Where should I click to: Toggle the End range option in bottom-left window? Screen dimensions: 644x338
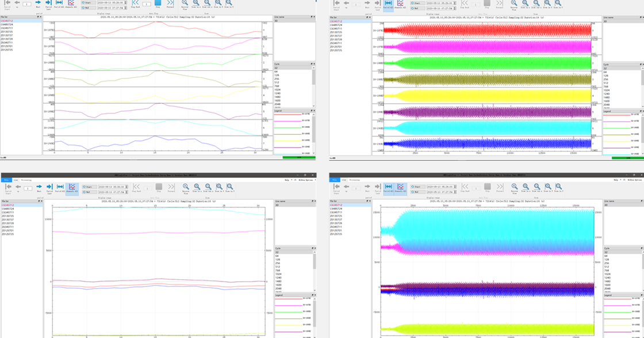point(89,192)
